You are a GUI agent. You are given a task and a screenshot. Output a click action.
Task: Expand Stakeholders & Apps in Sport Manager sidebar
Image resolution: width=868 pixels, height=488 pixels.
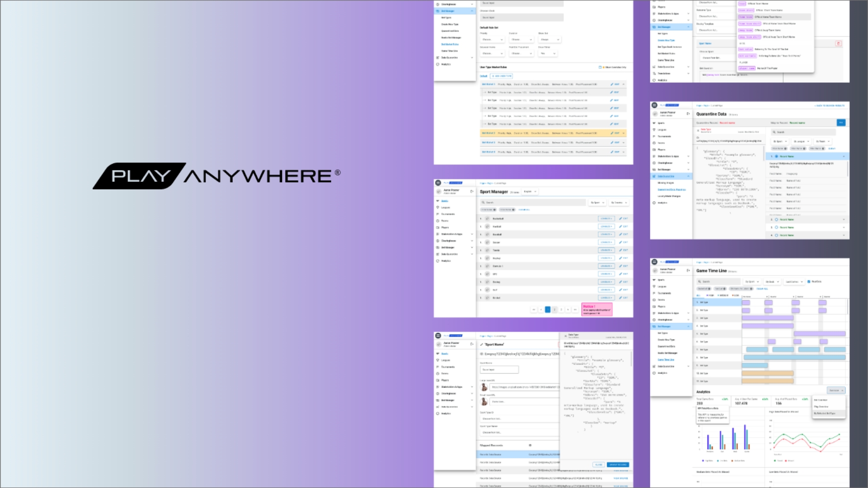pyautogui.click(x=472, y=234)
